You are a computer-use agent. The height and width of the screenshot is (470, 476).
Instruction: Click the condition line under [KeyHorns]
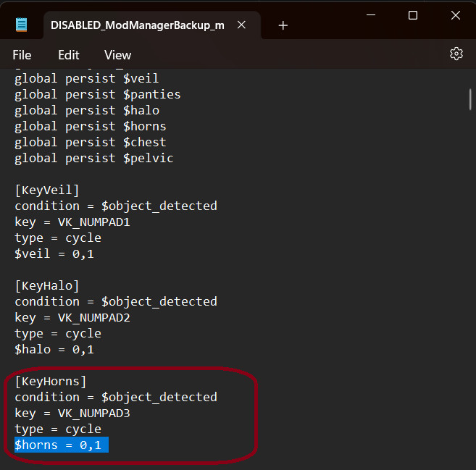click(116, 398)
